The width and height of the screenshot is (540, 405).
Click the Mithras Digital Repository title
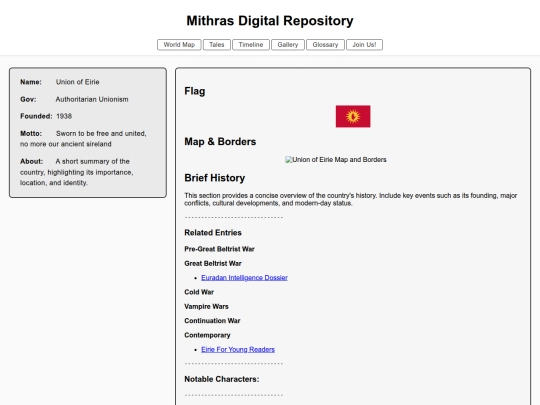(270, 21)
